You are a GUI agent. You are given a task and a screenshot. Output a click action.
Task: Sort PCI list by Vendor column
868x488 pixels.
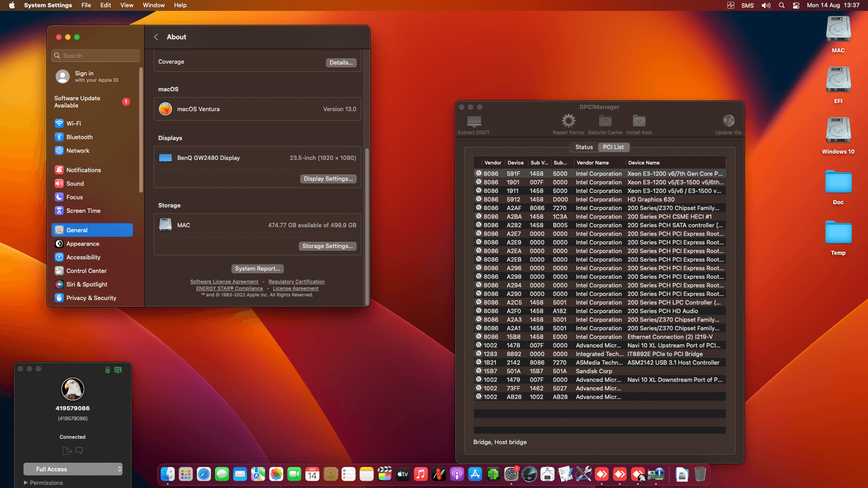point(492,163)
